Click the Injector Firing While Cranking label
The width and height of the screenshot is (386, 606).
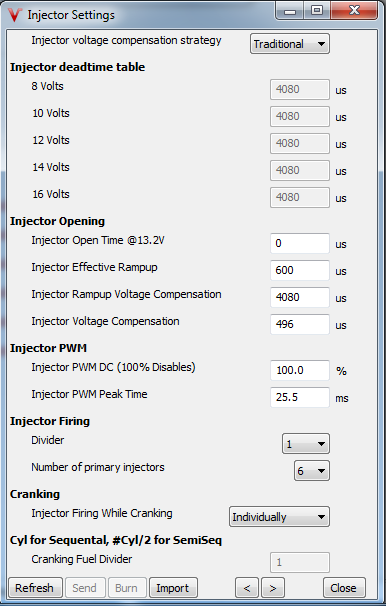[x=102, y=513]
